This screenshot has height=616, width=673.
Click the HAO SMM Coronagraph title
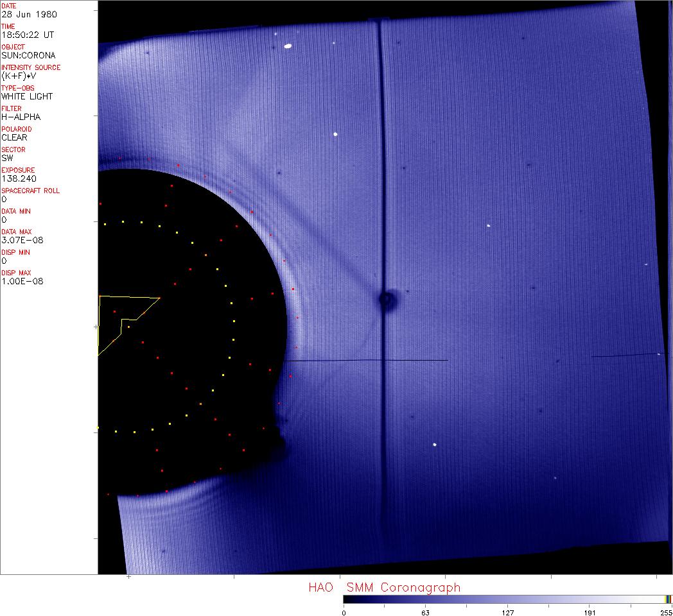click(384, 587)
